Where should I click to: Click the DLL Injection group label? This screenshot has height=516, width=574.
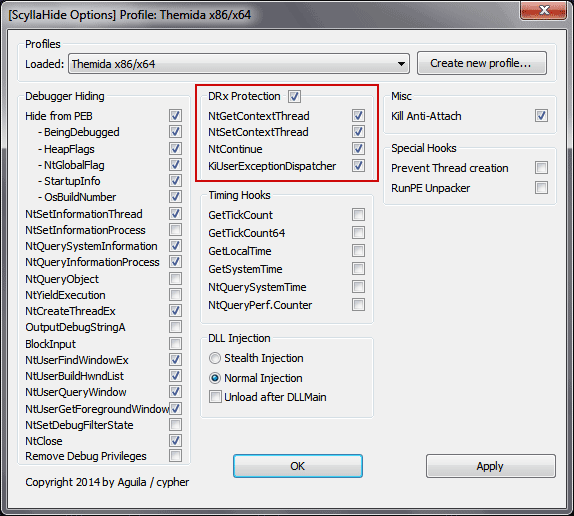tap(239, 338)
